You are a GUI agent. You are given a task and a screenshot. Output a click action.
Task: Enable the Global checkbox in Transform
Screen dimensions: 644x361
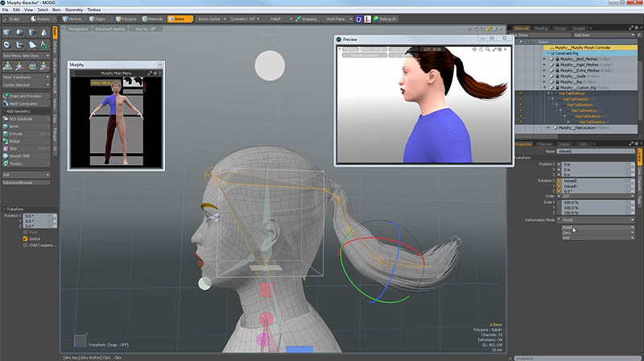[x=25, y=239]
